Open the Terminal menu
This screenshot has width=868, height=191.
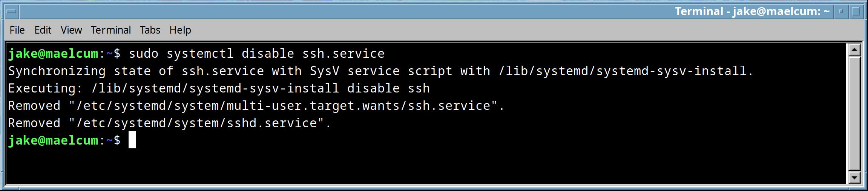(x=110, y=30)
